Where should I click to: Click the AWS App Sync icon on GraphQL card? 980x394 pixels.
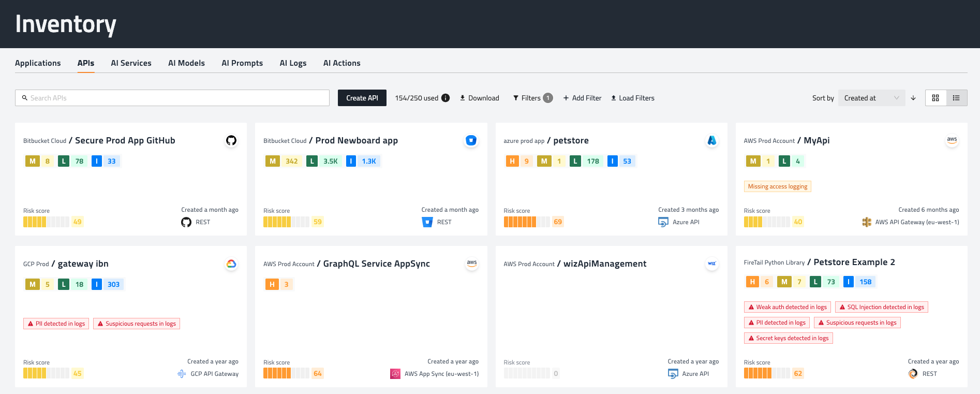tap(395, 374)
